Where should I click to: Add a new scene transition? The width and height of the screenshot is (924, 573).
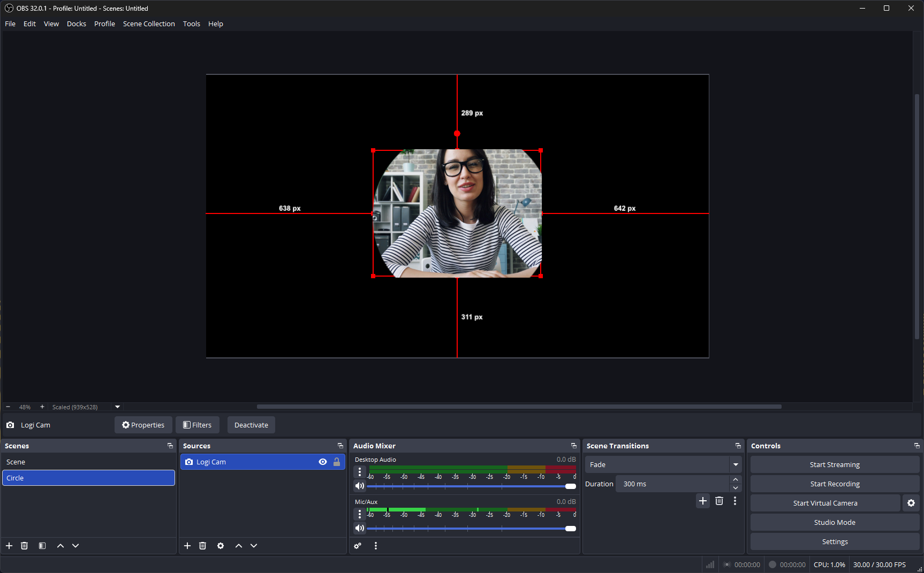click(703, 501)
